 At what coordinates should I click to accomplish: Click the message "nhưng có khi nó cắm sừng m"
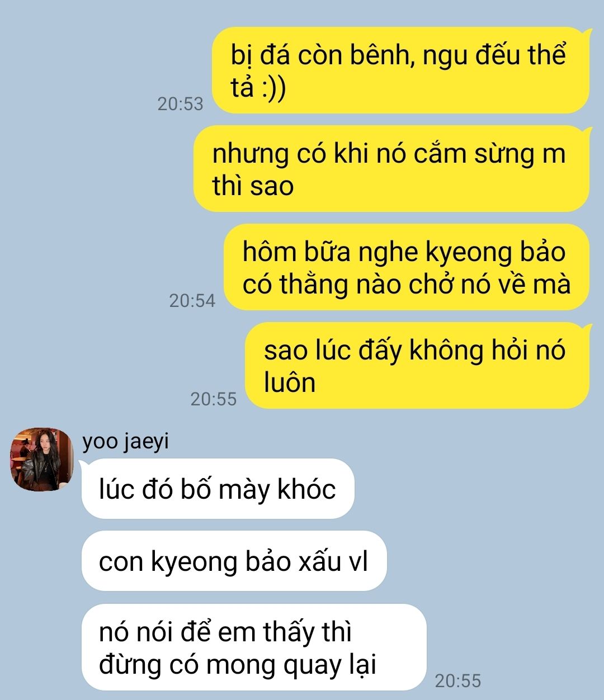pyautogui.click(x=391, y=169)
